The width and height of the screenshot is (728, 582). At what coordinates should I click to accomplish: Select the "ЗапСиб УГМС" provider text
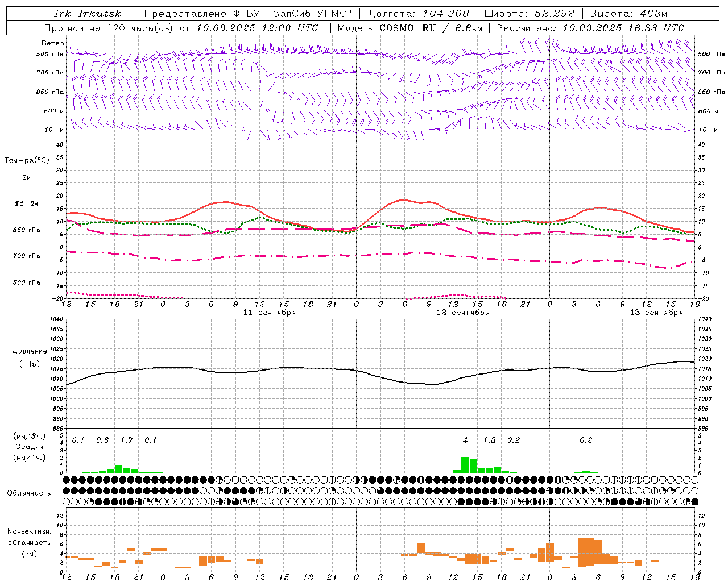click(x=310, y=14)
